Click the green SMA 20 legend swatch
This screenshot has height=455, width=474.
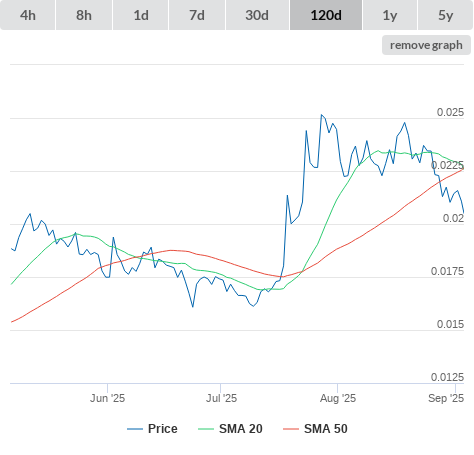coord(206,429)
